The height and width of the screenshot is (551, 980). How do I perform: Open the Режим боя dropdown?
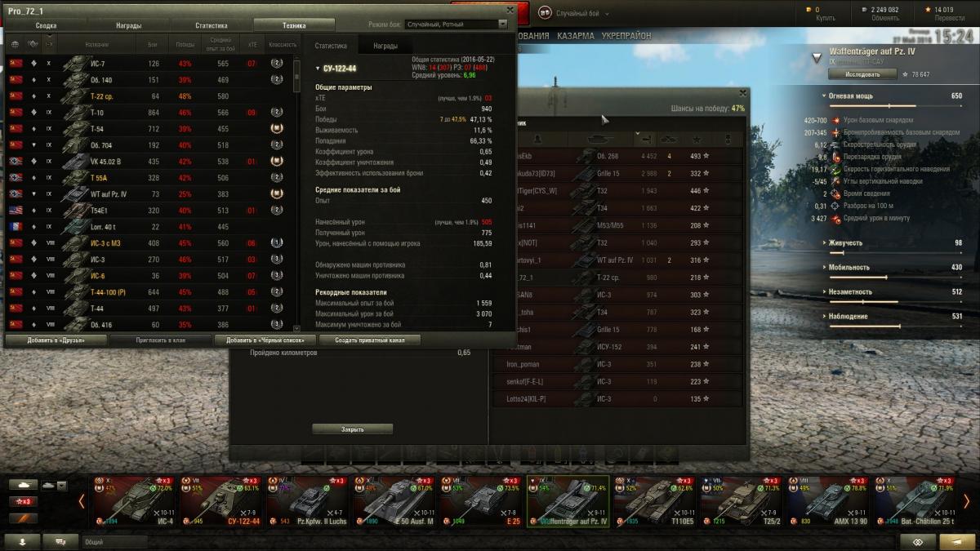tap(457, 24)
